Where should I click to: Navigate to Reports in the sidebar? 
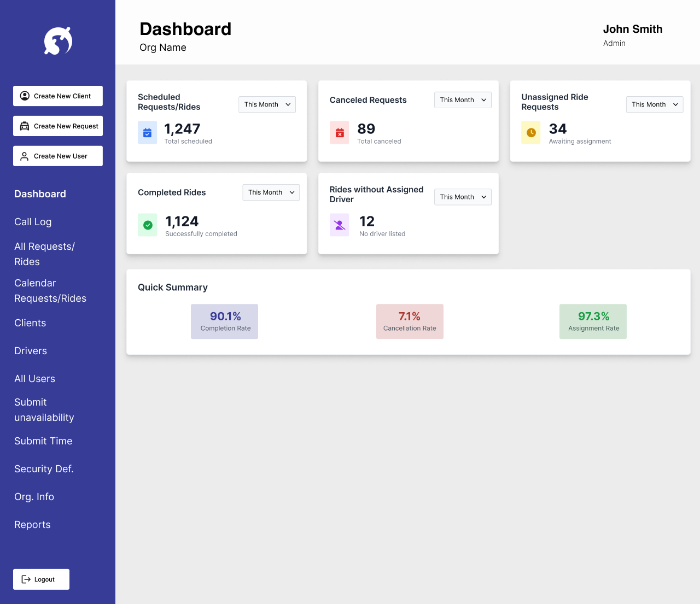pyautogui.click(x=32, y=525)
